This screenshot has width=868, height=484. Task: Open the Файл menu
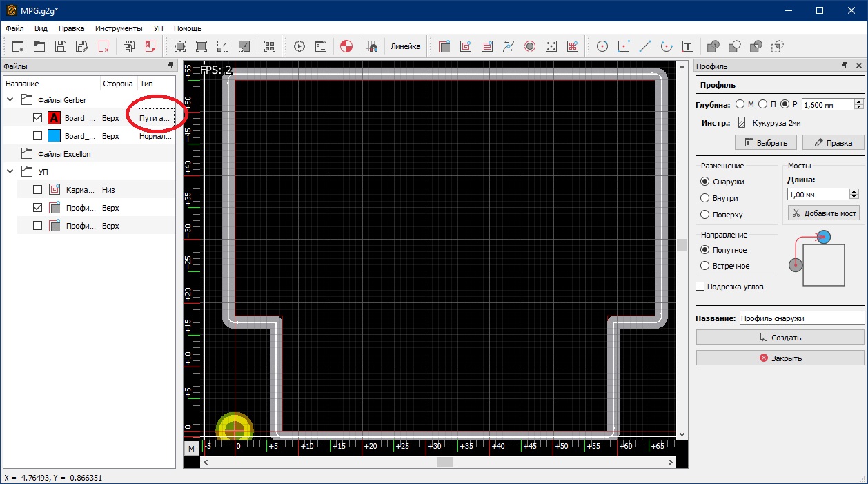[14, 28]
